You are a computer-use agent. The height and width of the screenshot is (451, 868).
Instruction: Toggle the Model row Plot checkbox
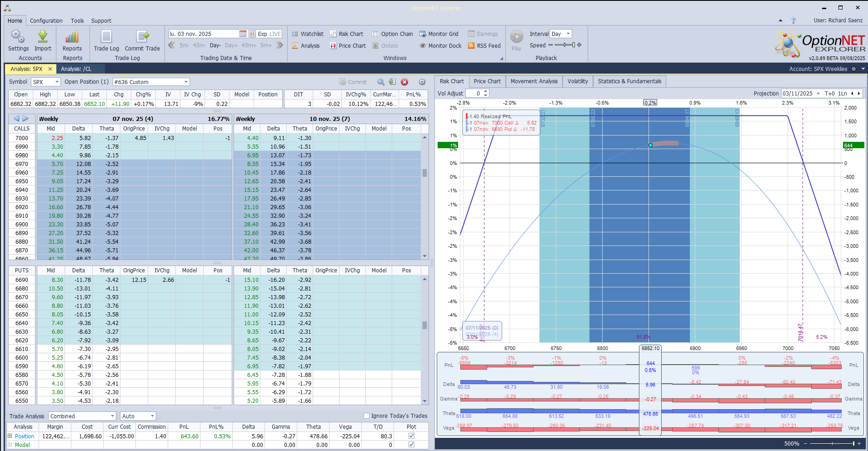pyautogui.click(x=411, y=445)
